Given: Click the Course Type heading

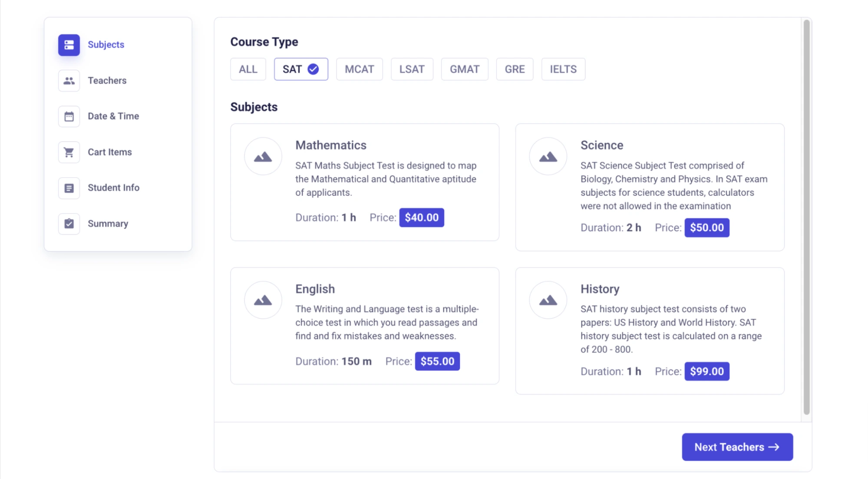Looking at the screenshot, I should [264, 42].
